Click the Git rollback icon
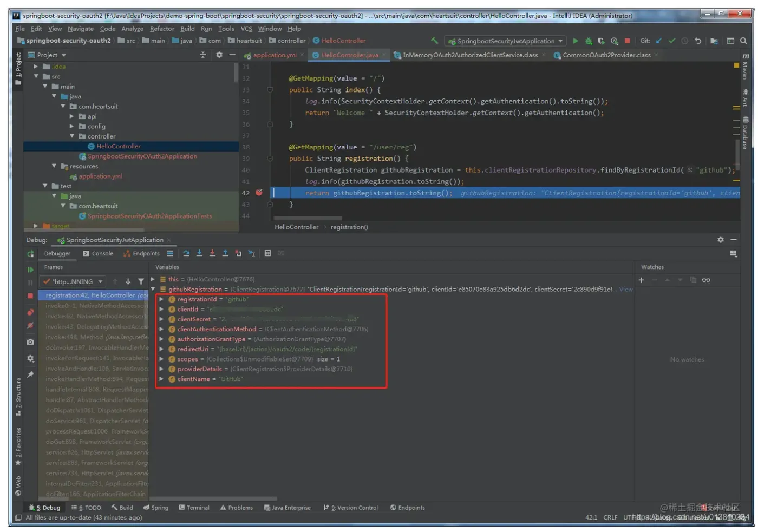Image resolution: width=758 pixels, height=532 pixels. (698, 41)
